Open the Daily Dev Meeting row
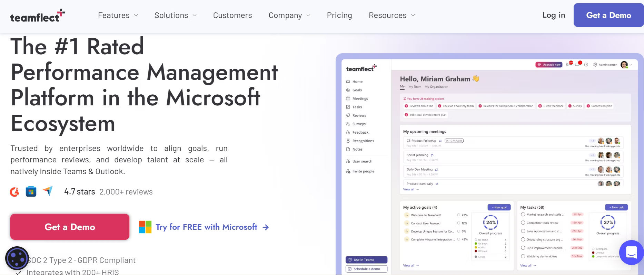The height and width of the screenshot is (275, 644). click(x=513, y=171)
